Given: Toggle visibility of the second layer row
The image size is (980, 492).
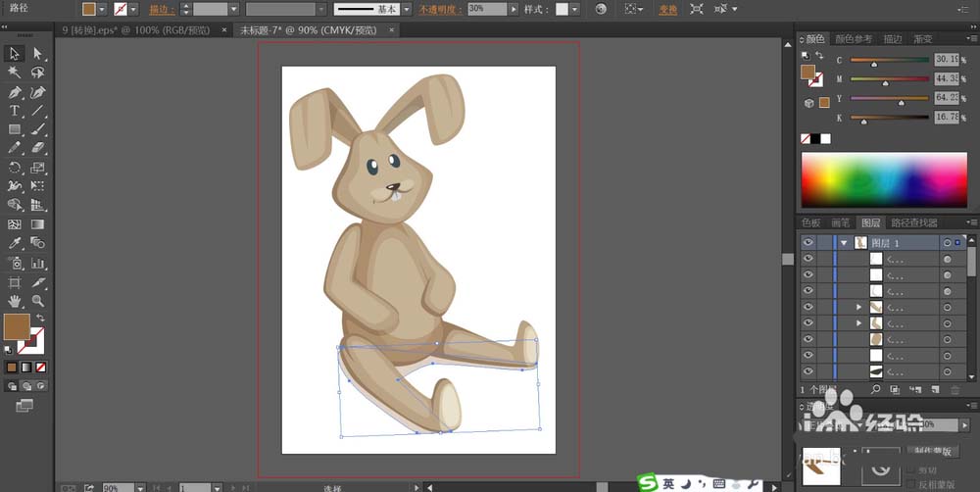Looking at the screenshot, I should click(x=808, y=259).
